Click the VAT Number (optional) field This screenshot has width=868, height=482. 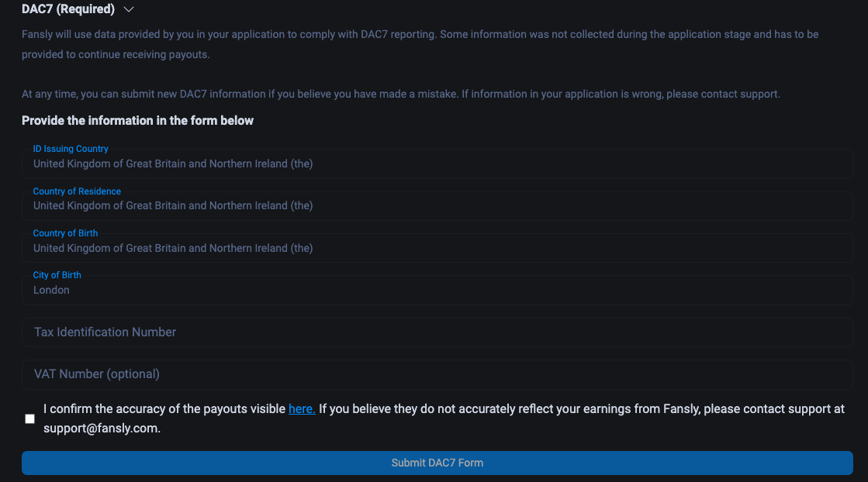pos(437,374)
